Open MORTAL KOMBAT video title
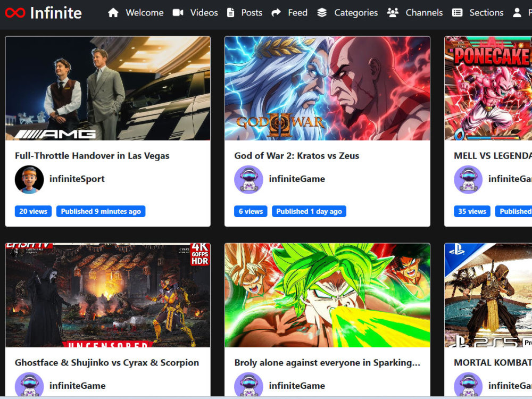 (493, 363)
